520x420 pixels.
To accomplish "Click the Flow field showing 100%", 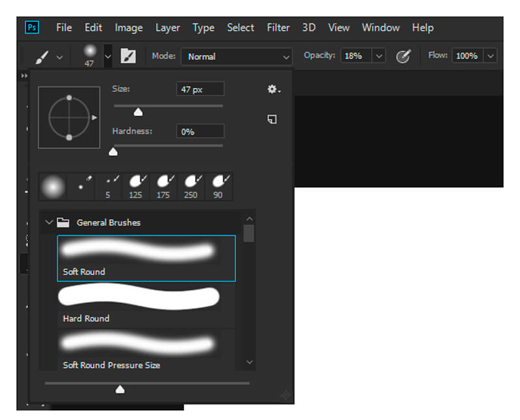I will pyautogui.click(x=467, y=56).
